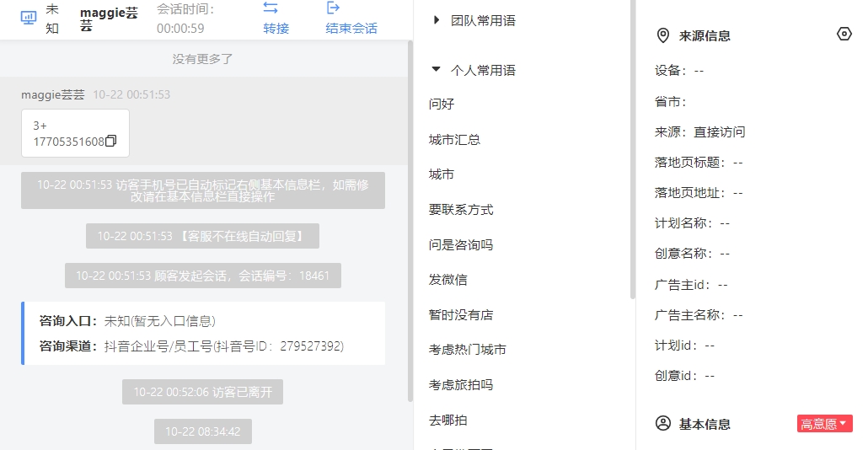The height and width of the screenshot is (450, 868).
Task: Click the 计划名称 field
Action: tap(692, 223)
